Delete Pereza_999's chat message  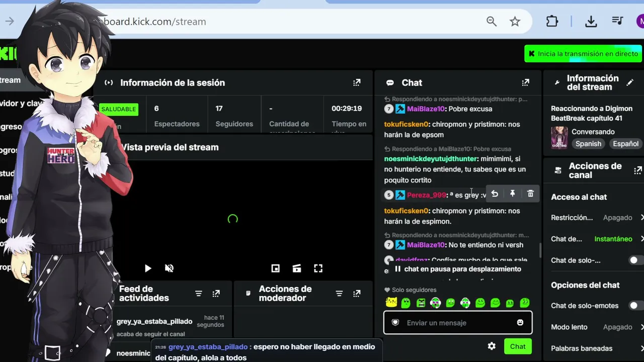(530, 194)
